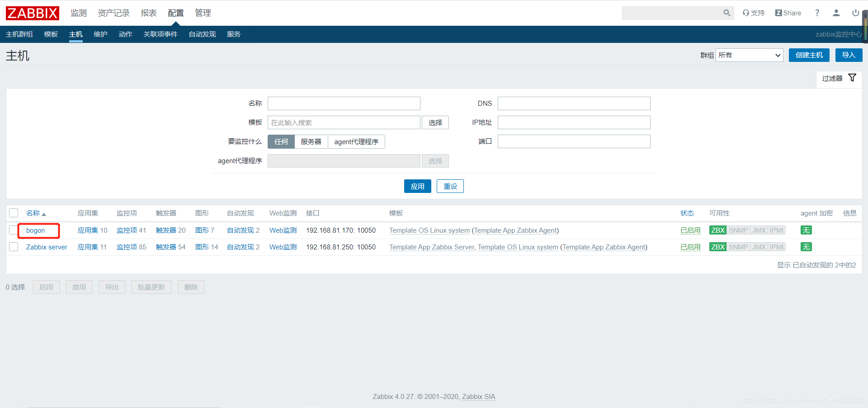Go to the 自动发现 submenu
Viewport: 868px width, 408px height.
(x=202, y=34)
